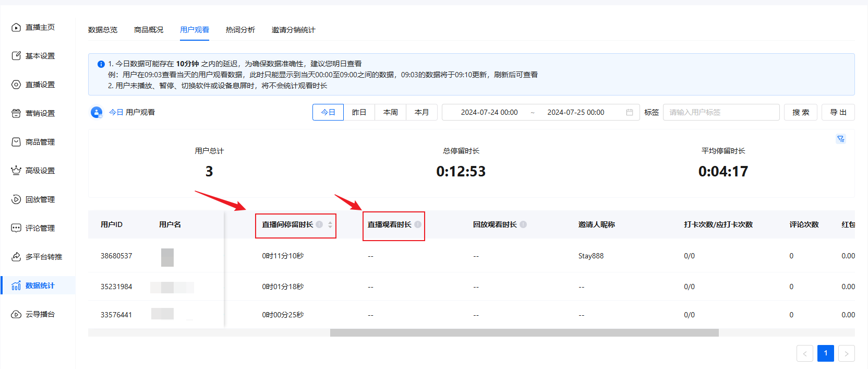Open 云导播台 in the sidebar
The height and width of the screenshot is (369, 868).
pos(40,314)
